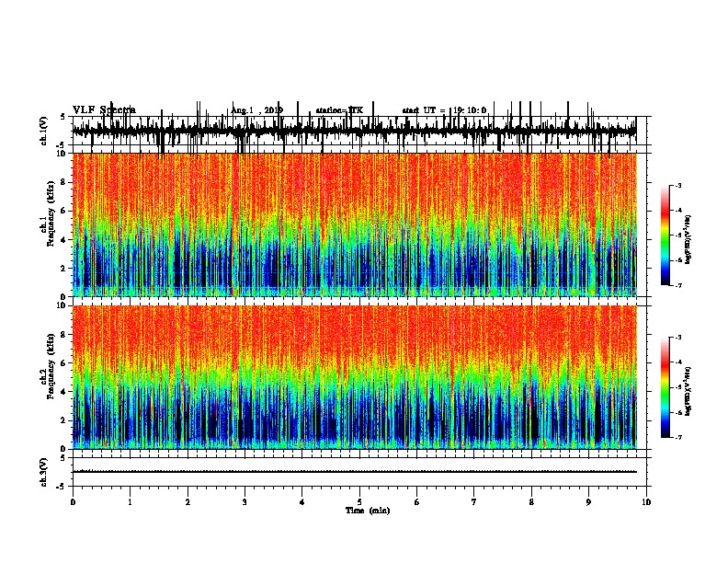The height and width of the screenshot is (563, 728).
Task: Click the "4" kHz tick of ch.1 spectrogram
Action: [63, 240]
